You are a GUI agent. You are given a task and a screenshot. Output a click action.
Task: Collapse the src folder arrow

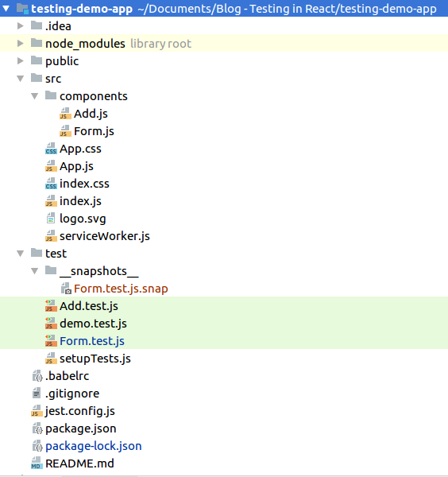[x=20, y=79]
